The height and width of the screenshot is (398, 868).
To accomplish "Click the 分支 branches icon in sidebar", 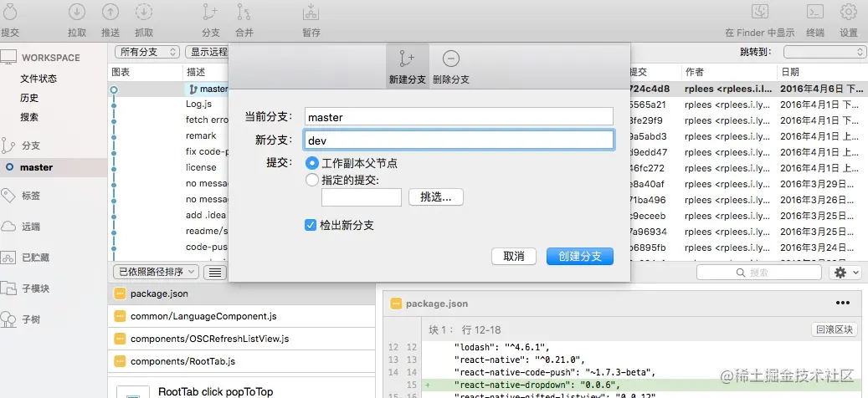I will (x=8, y=145).
